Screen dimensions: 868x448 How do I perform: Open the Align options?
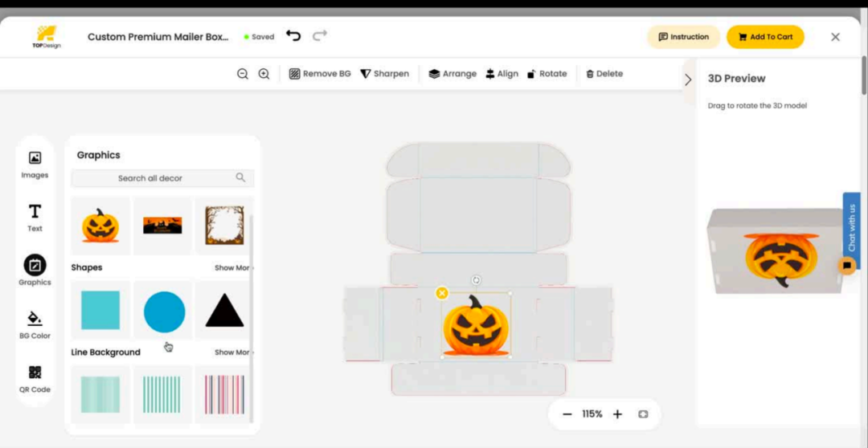point(502,74)
